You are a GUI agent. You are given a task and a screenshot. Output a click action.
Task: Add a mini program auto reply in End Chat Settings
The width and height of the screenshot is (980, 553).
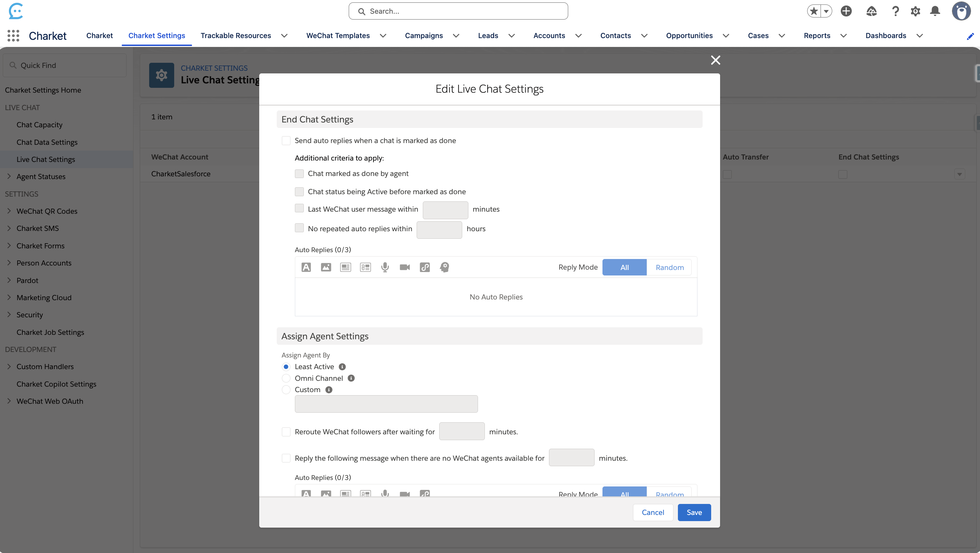425,267
